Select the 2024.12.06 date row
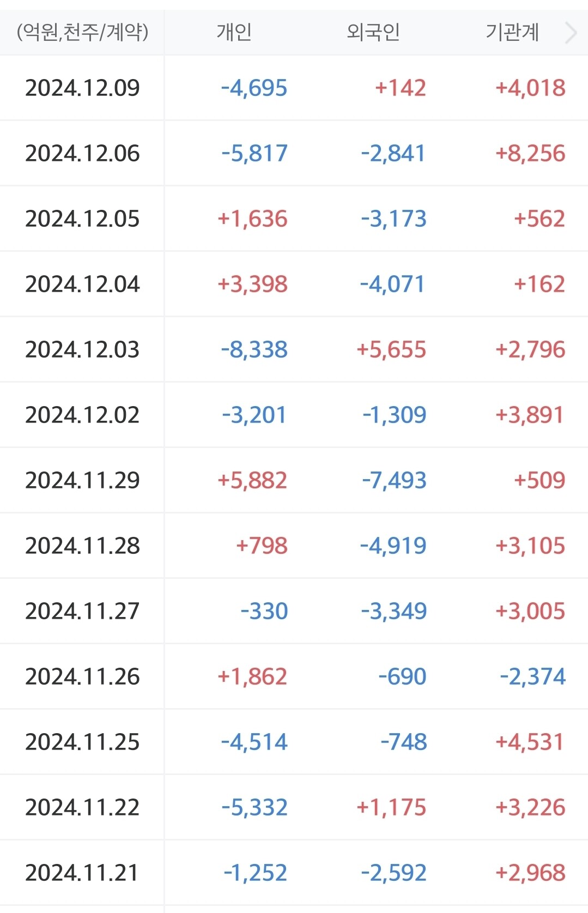The image size is (588, 913). pyautogui.click(x=82, y=154)
